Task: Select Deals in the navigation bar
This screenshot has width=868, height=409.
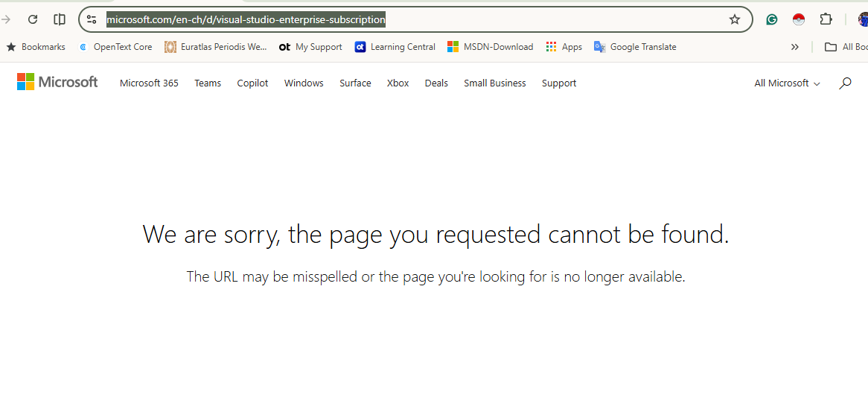Action: [x=436, y=83]
